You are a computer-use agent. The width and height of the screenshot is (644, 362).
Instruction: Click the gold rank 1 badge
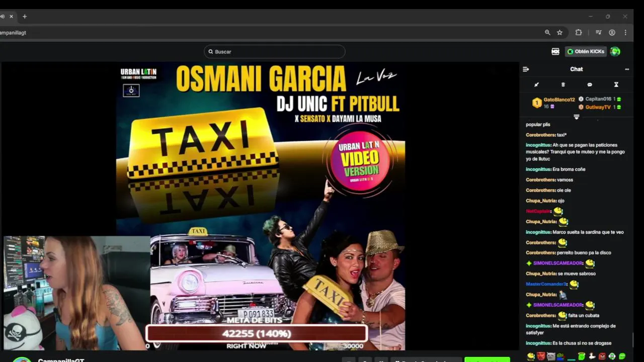537,103
